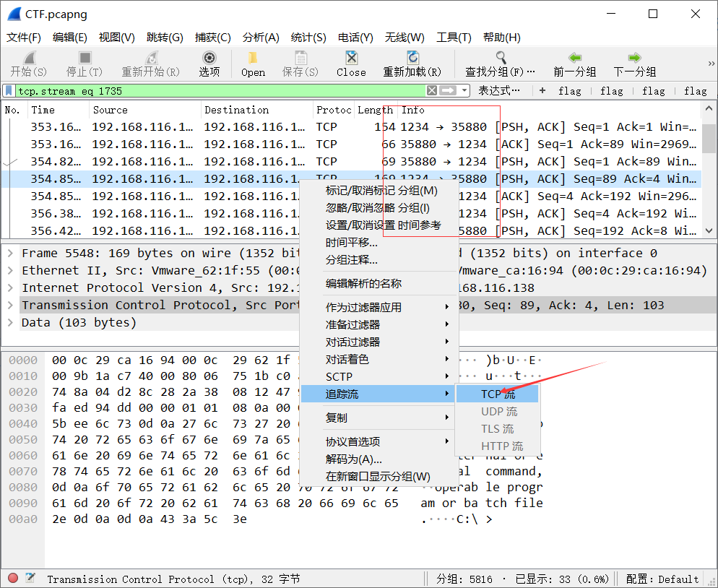Click the display filter text field
The width and height of the screenshot is (718, 588).
[220, 91]
